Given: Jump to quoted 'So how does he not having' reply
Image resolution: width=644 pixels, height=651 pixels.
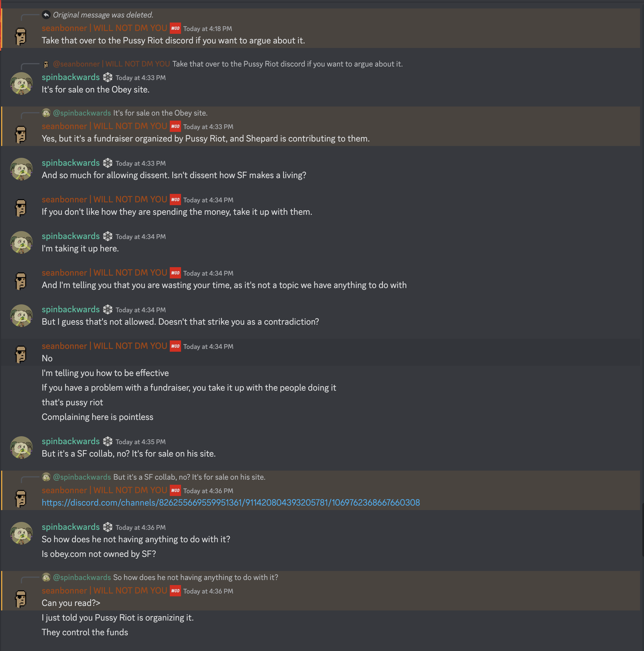Looking at the screenshot, I should point(196,577).
